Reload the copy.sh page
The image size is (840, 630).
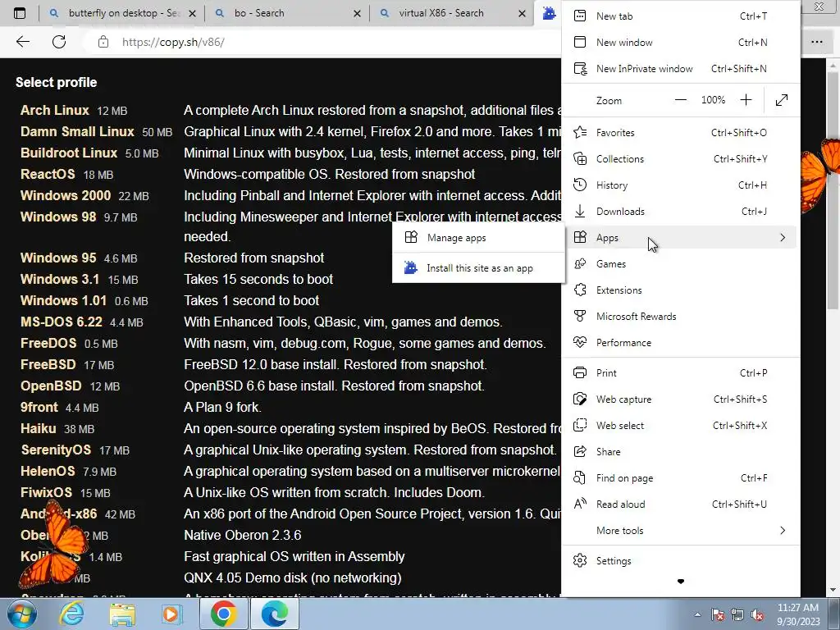[59, 42]
